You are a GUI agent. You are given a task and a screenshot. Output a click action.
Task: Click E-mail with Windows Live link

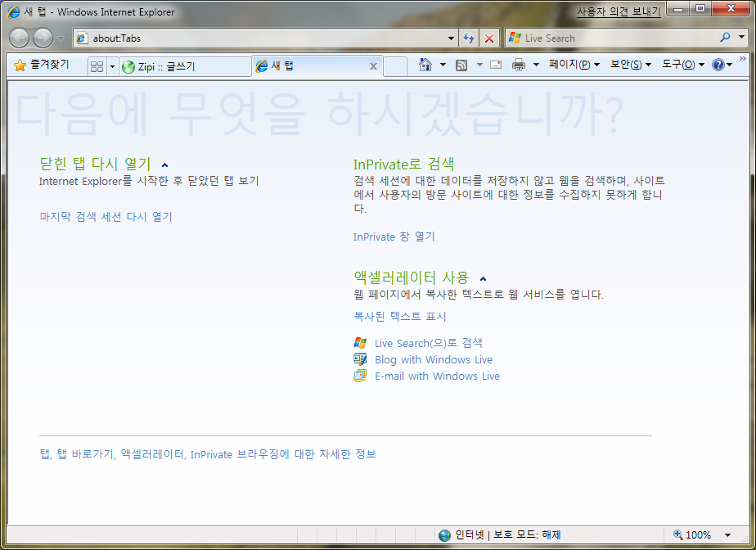(437, 376)
